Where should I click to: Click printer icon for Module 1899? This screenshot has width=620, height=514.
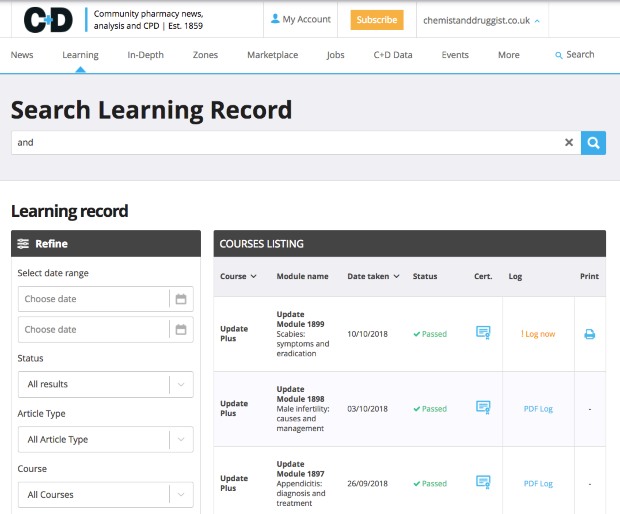pos(590,334)
